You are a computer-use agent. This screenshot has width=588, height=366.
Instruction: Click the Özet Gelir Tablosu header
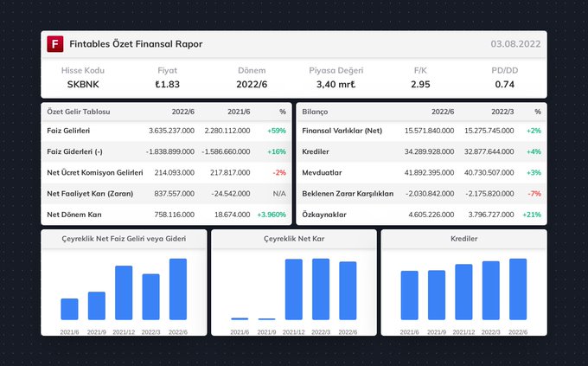point(79,112)
